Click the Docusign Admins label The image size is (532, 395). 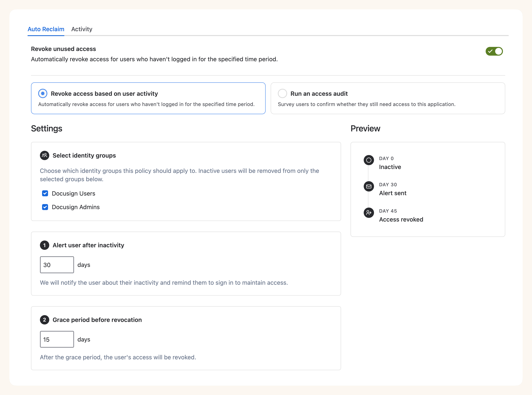point(76,207)
